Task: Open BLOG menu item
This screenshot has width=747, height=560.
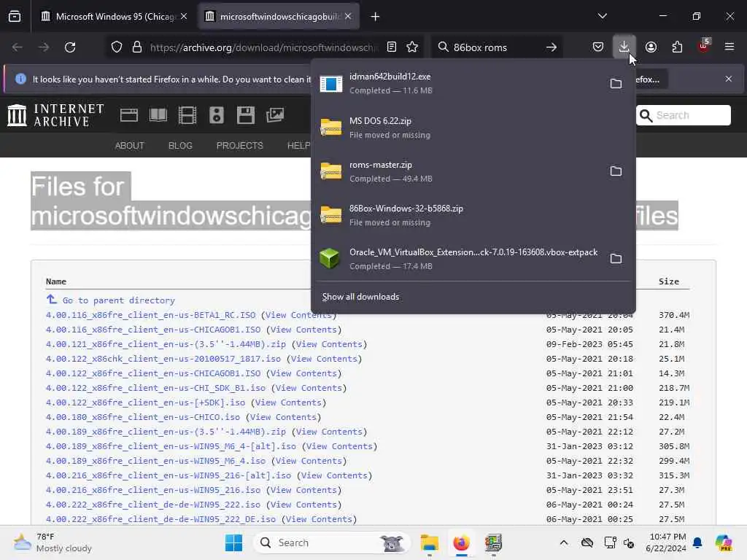Action: (180, 146)
